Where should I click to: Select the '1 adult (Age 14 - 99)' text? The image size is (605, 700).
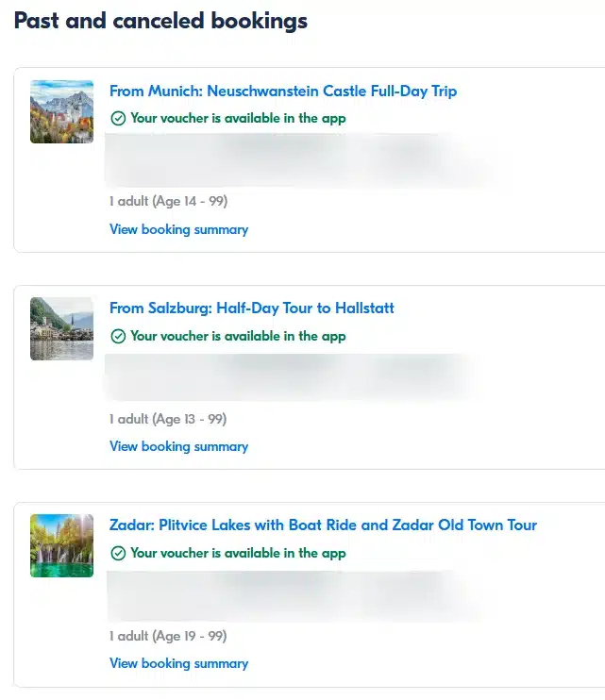(168, 201)
